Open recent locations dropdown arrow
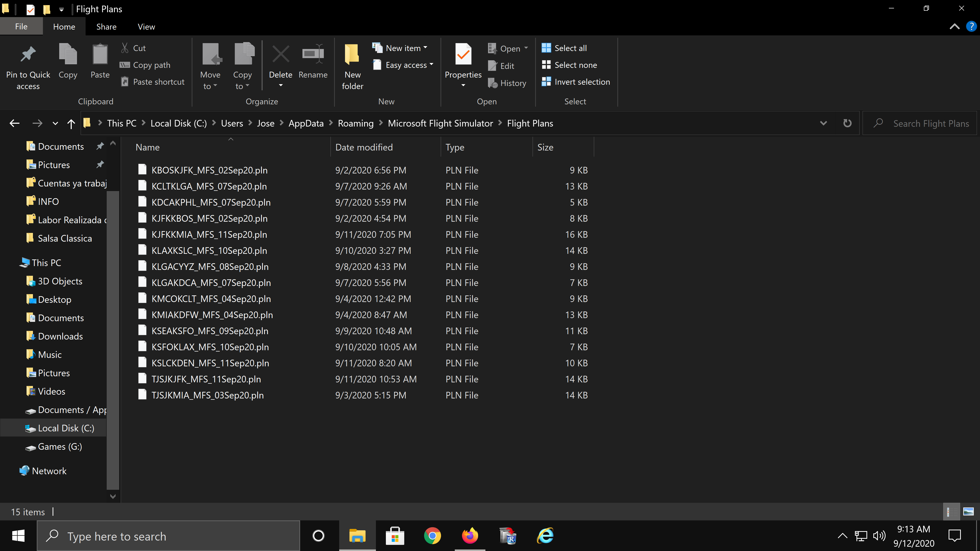Viewport: 980px width, 551px height. coord(55,123)
